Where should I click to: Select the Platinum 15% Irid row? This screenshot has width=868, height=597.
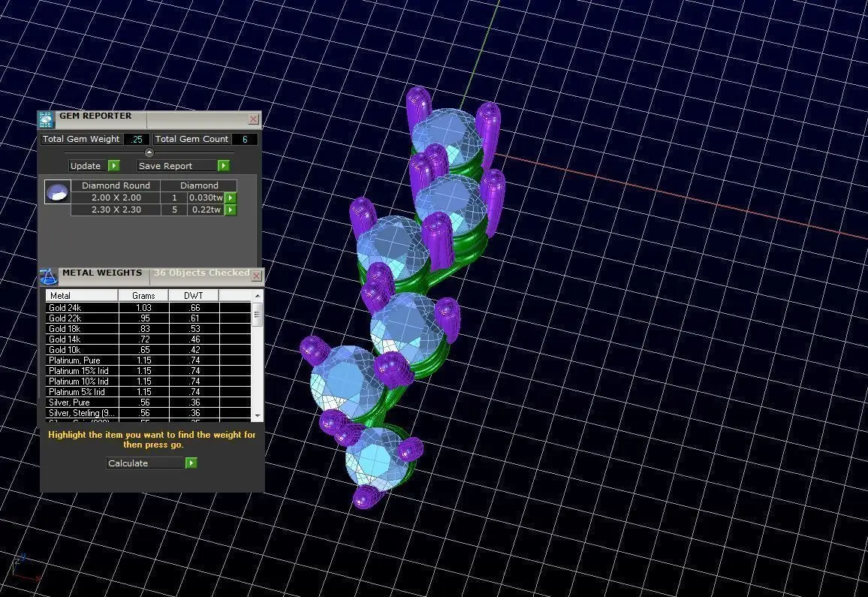point(149,370)
